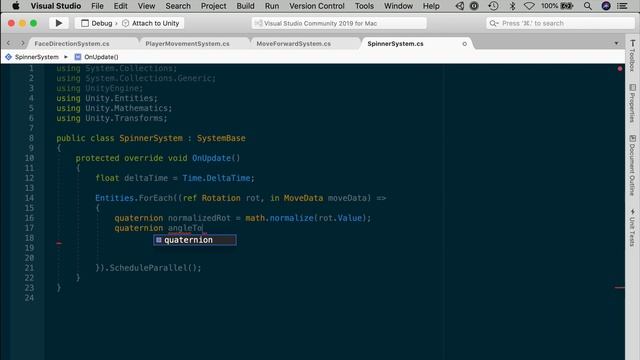Click the battery status indicator
The image size is (640, 360).
tap(558, 6)
